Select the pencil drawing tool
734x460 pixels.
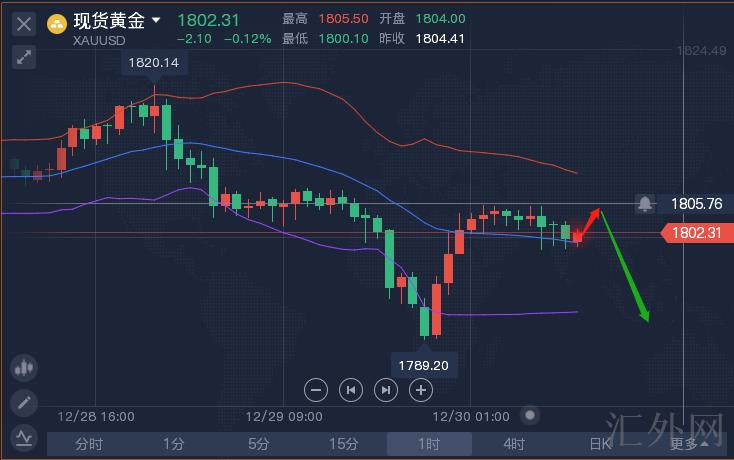[x=23, y=403]
